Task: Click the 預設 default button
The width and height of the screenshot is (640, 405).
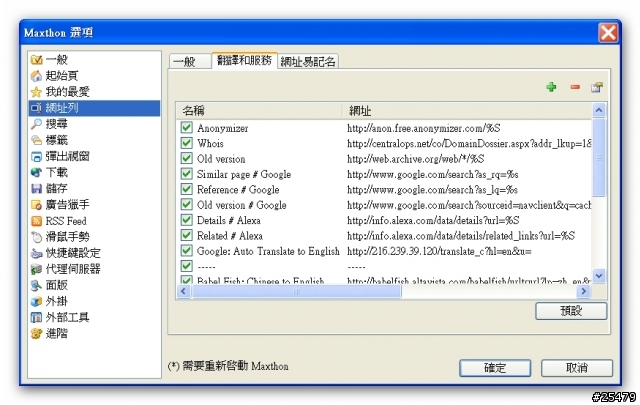Action: [571, 311]
